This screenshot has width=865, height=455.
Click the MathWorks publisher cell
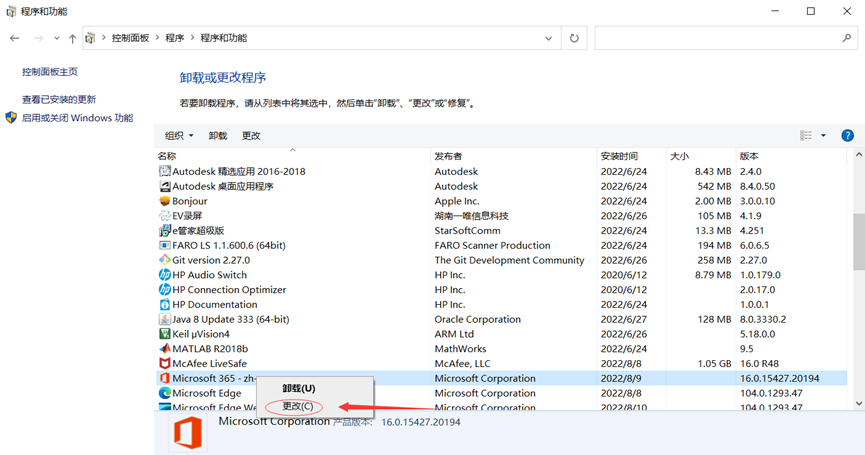click(461, 349)
